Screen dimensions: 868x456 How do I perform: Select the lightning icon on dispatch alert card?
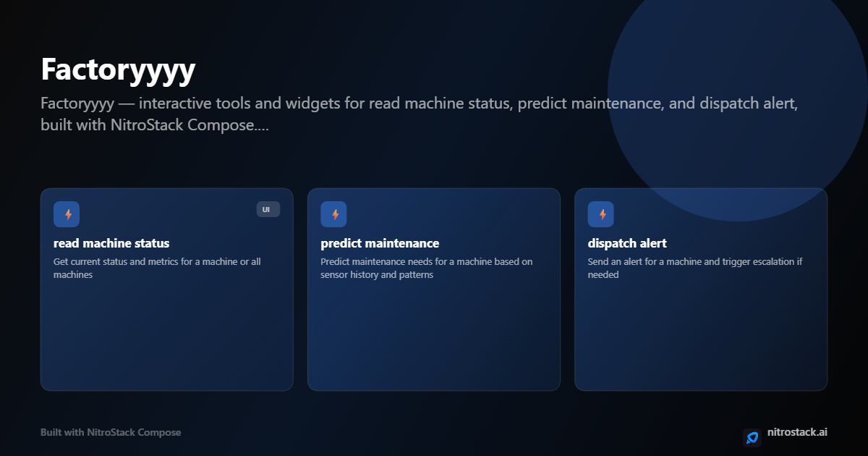pyautogui.click(x=600, y=214)
